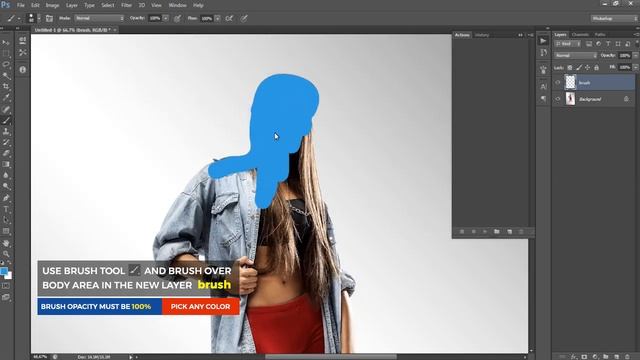This screenshot has width=640, height=360.
Task: Select the Healing Brush tool
Action: [6, 109]
